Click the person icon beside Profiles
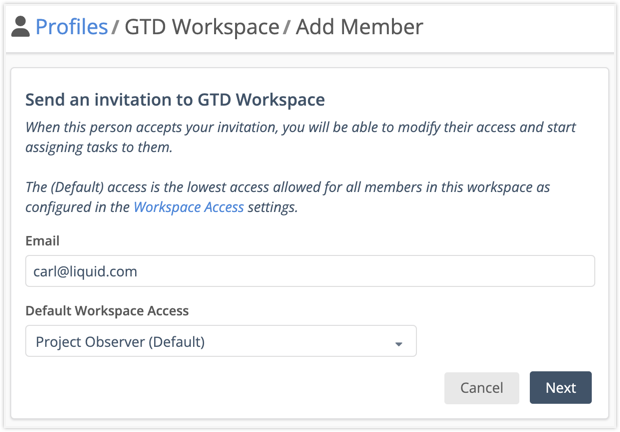This screenshot has height=432, width=620. 20,27
